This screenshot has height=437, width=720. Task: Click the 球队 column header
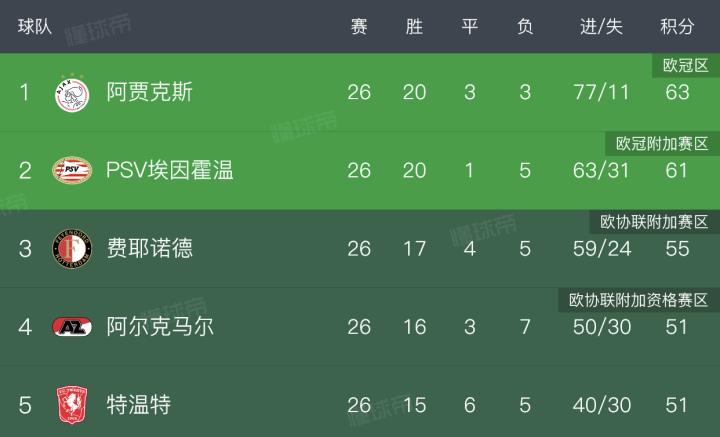coord(35,27)
